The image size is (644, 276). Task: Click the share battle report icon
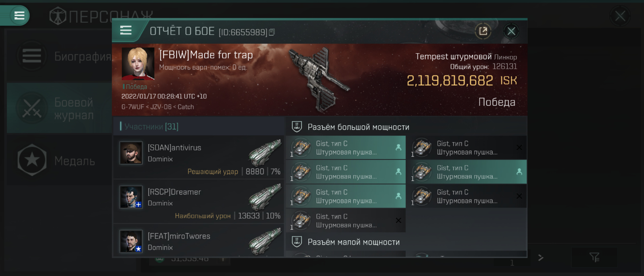483,31
